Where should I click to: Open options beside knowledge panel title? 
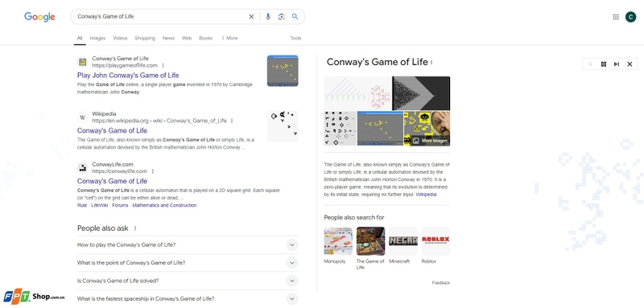(431, 63)
